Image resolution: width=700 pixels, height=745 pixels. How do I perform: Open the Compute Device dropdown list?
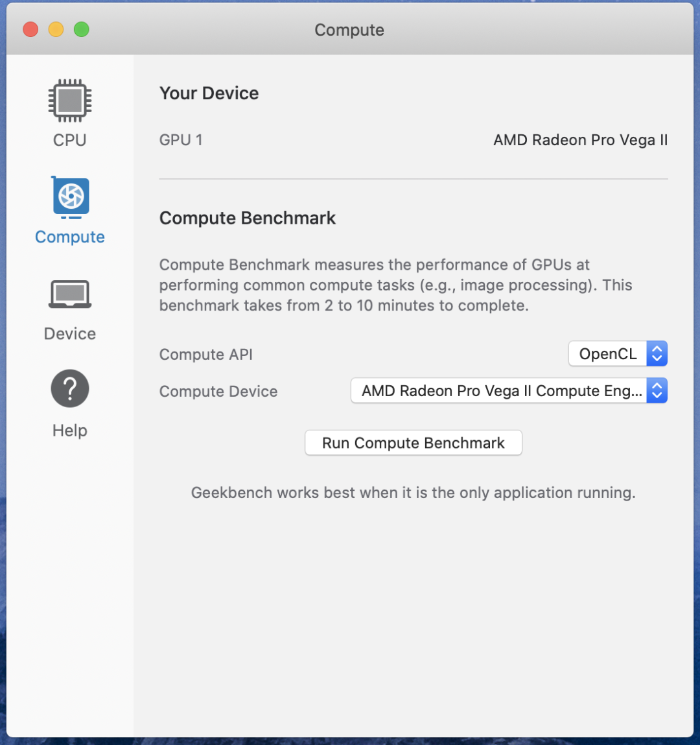pyautogui.click(x=509, y=390)
